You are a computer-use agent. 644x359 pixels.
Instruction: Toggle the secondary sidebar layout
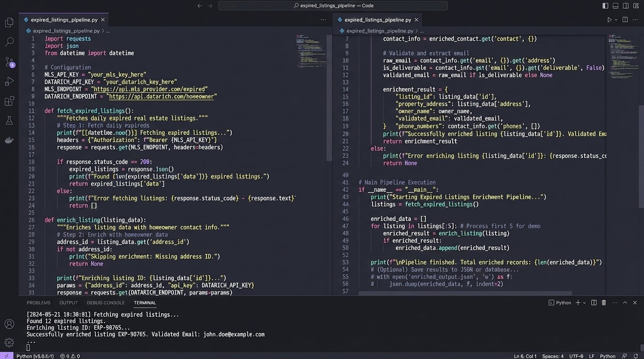pos(626,6)
